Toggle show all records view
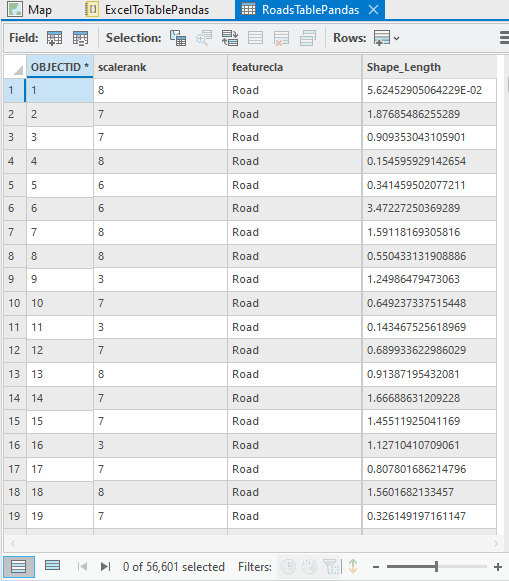The width and height of the screenshot is (509, 581). [x=19, y=567]
